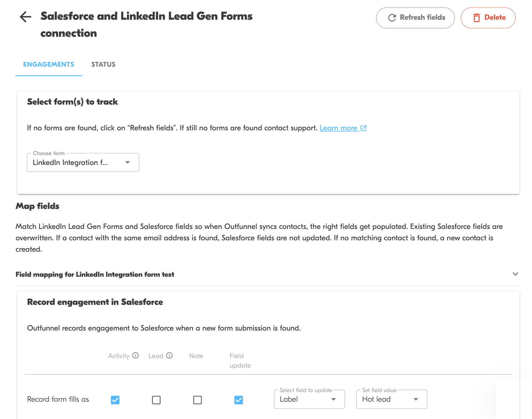
Task: Uncheck the Field update checkbox
Action: [238, 400]
